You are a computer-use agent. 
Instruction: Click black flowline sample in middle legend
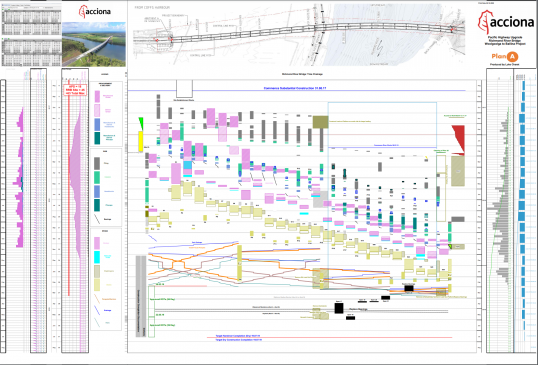tap(97, 219)
